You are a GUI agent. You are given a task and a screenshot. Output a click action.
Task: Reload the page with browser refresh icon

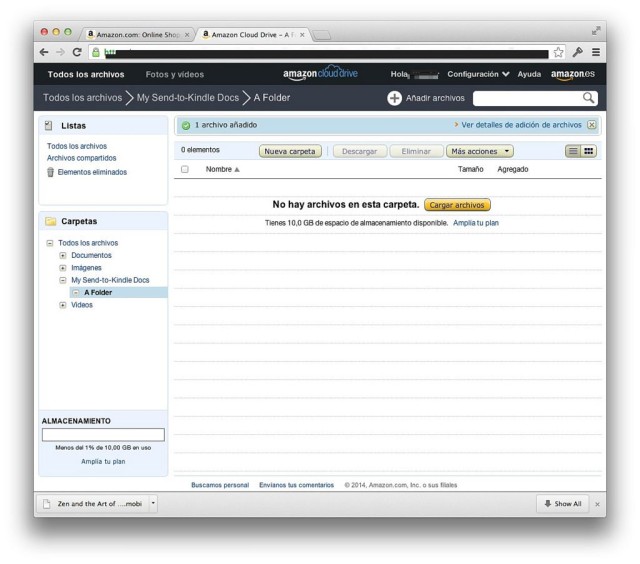(x=77, y=52)
